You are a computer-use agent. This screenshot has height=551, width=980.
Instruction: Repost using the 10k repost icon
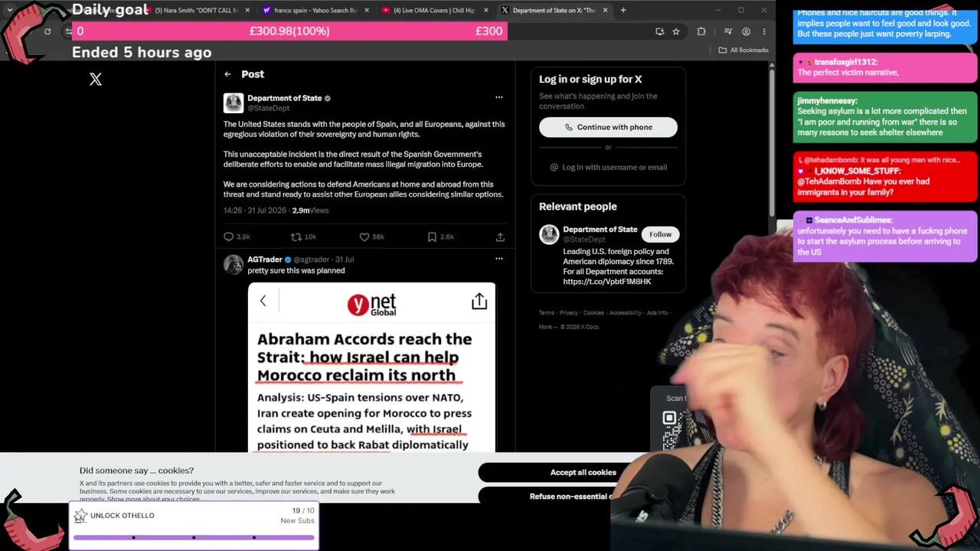coord(296,237)
